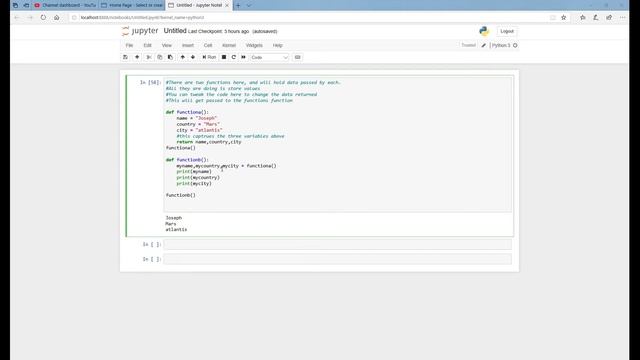The width and height of the screenshot is (640, 360).
Task: Switch to the Channel dashboard YouTube tab
Action: pos(65,5)
